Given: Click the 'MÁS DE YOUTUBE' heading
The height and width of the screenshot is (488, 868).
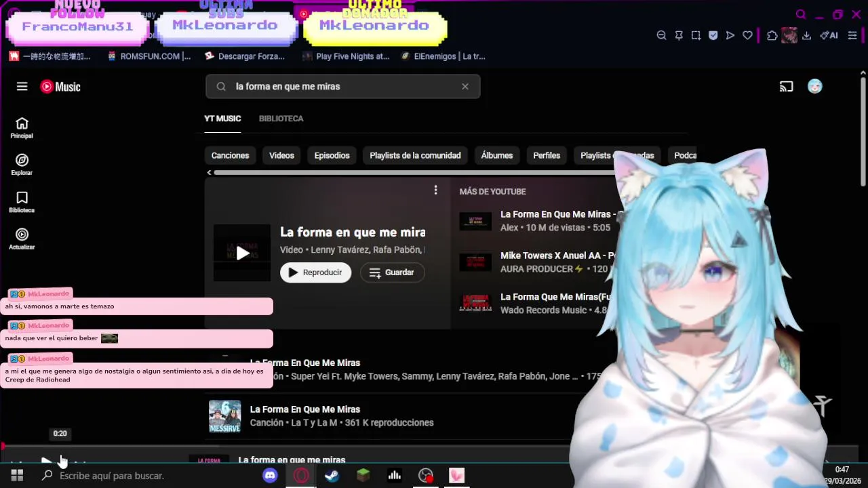Looking at the screenshot, I should (x=492, y=192).
